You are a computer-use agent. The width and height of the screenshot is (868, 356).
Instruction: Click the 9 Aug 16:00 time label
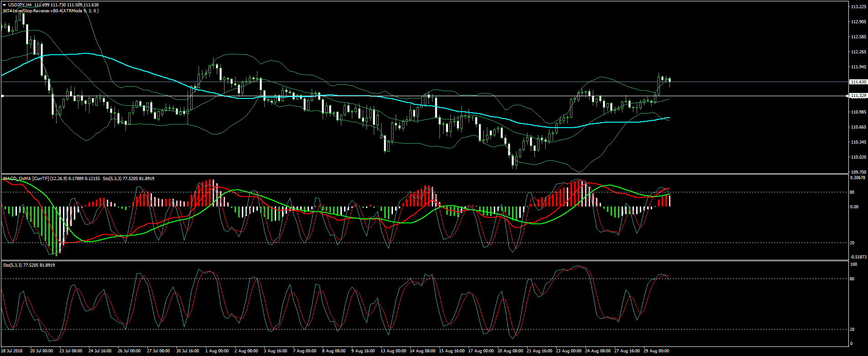pyautogui.click(x=363, y=351)
